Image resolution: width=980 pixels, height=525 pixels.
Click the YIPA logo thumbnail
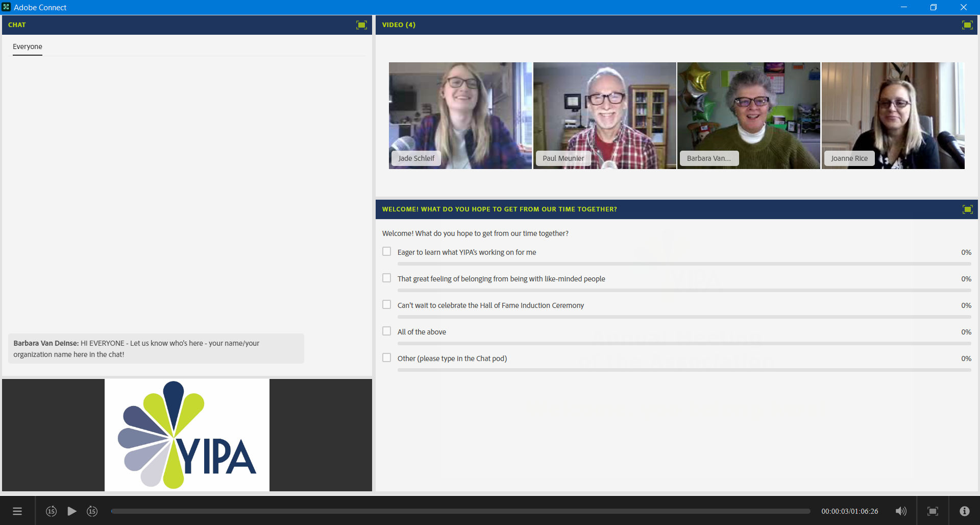coord(187,435)
